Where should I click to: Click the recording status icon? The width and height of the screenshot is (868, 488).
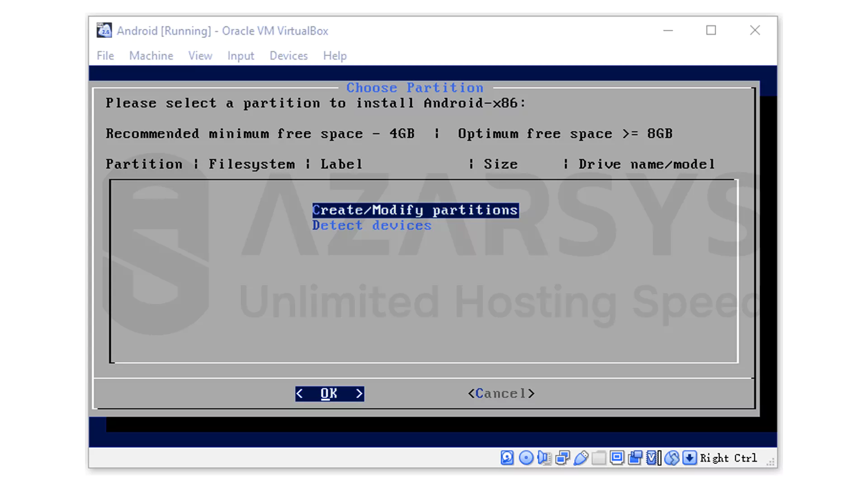pos(635,458)
